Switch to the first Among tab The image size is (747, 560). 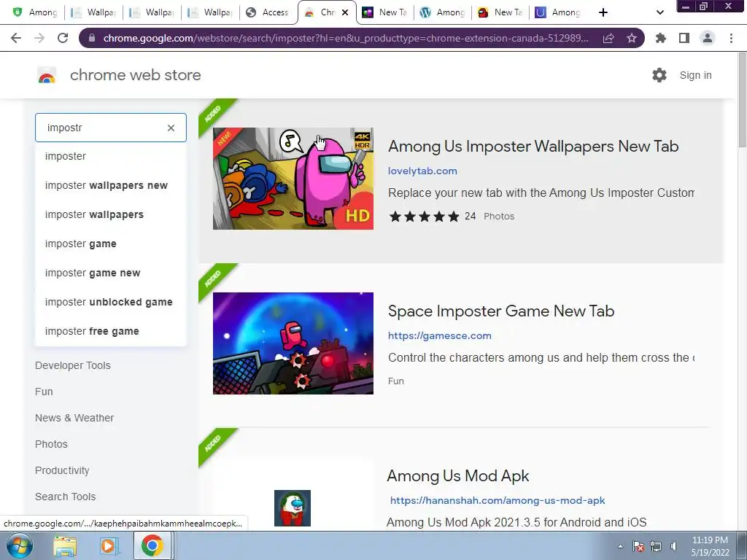(35, 12)
